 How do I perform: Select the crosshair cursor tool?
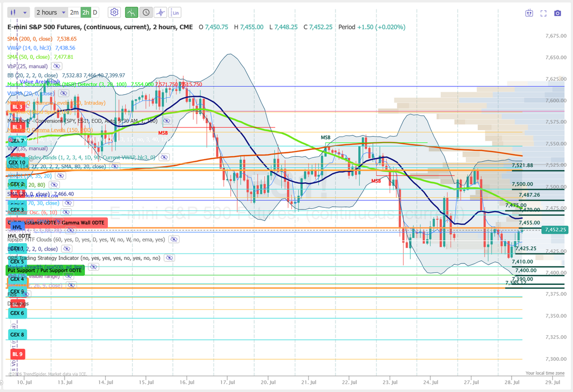pos(160,12)
